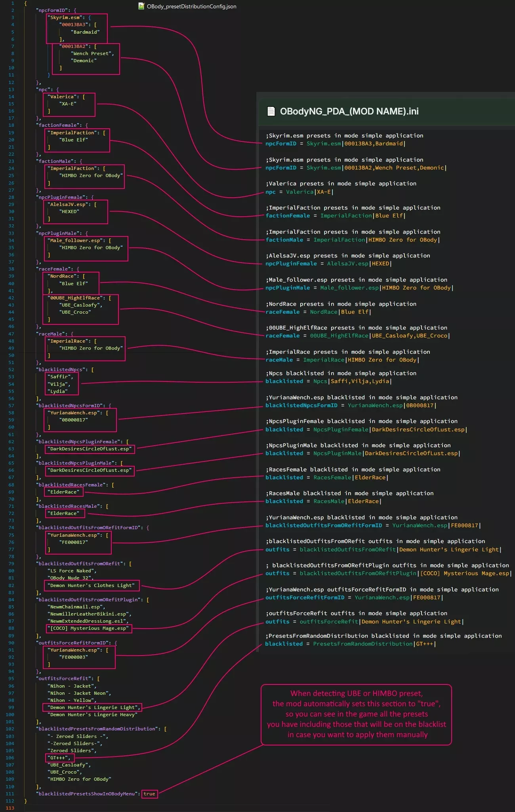Click the JSON file icon beside OBody_presetDistributionConfig.json

(x=141, y=6)
